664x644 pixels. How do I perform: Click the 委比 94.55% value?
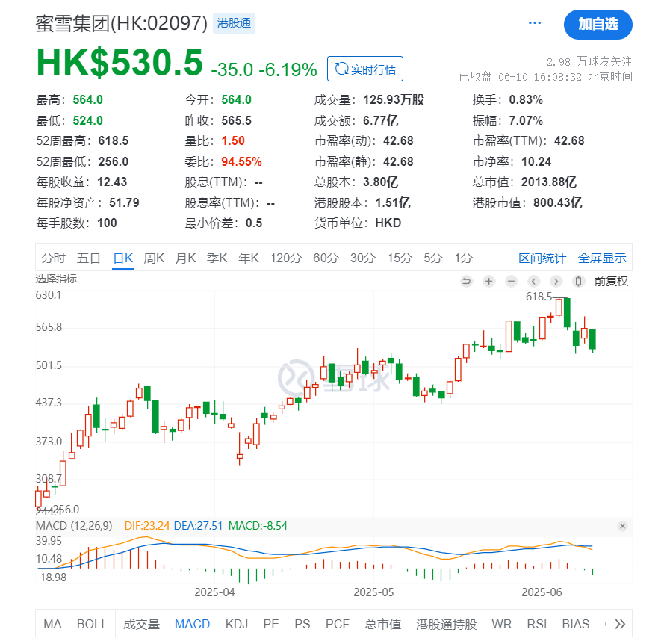tap(241, 162)
